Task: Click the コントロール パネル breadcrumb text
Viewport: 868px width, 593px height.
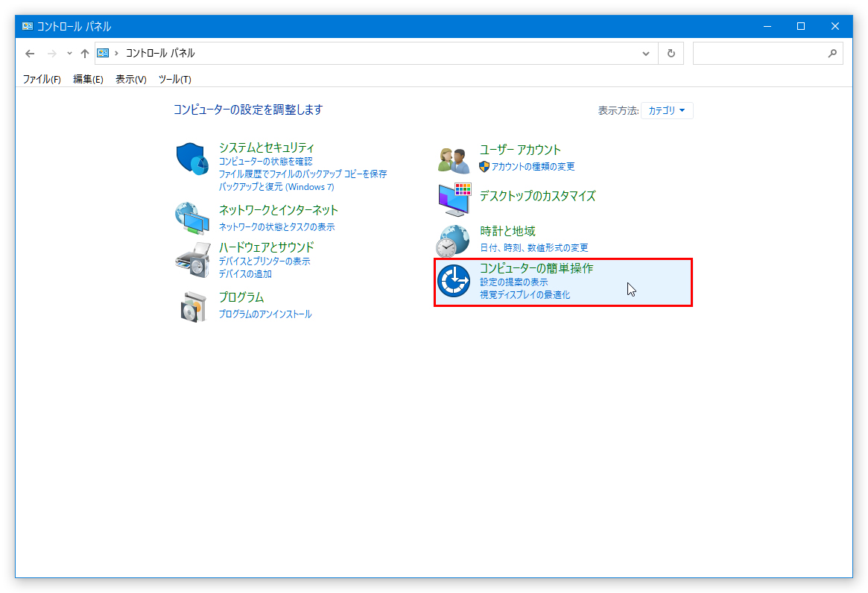Action: pyautogui.click(x=160, y=53)
